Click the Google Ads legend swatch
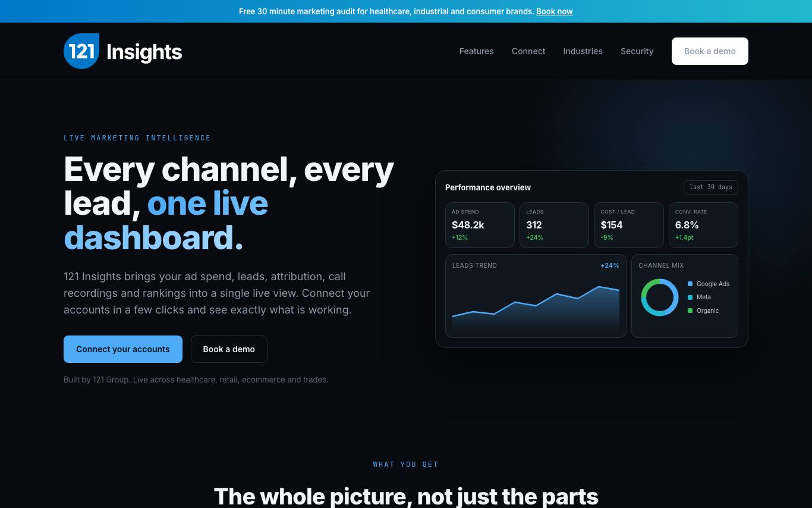The image size is (812, 508). click(x=690, y=284)
